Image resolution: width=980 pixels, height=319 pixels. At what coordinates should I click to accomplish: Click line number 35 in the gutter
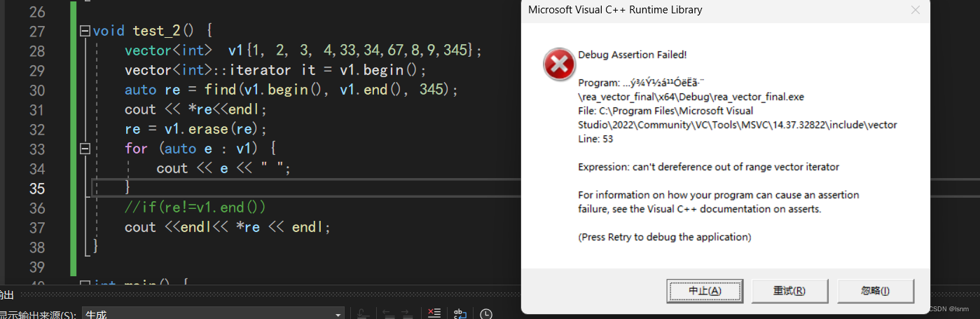coord(37,188)
